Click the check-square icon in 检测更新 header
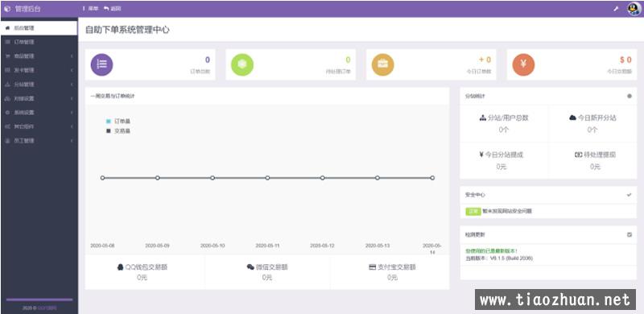 (x=630, y=234)
